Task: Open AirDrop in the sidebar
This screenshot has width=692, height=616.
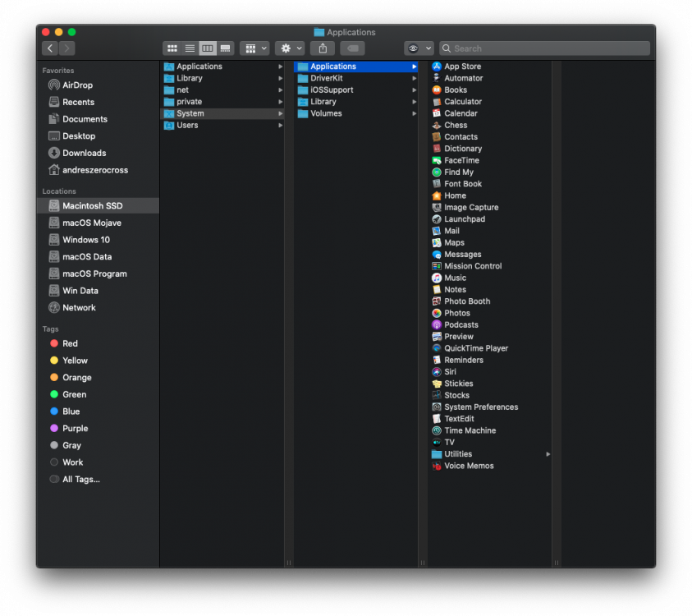Action: (x=77, y=85)
